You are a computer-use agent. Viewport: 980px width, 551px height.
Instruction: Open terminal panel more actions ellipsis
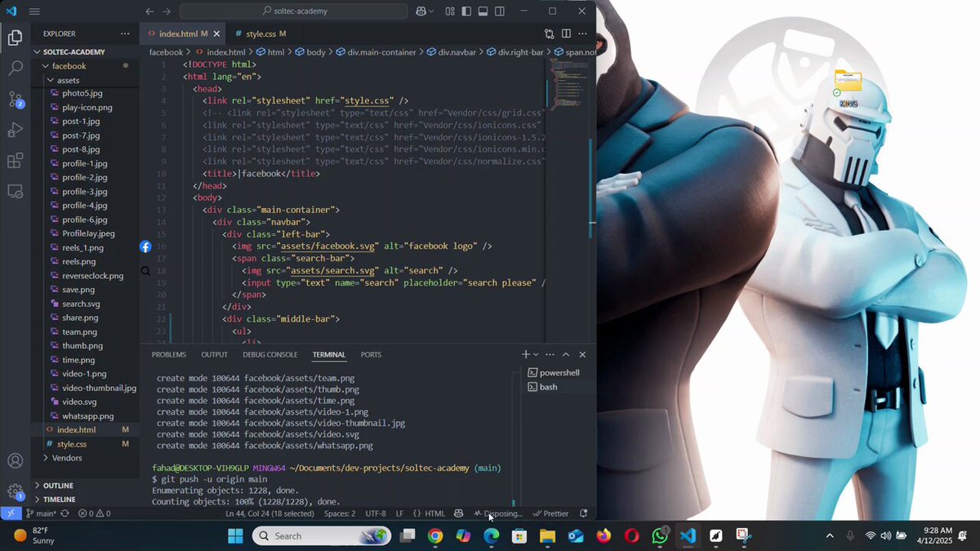click(x=550, y=354)
